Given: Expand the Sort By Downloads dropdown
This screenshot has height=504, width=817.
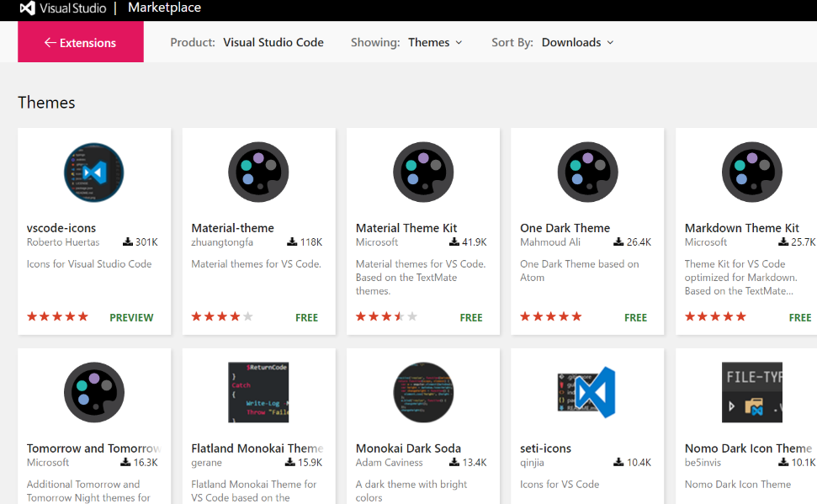Looking at the screenshot, I should tap(578, 42).
